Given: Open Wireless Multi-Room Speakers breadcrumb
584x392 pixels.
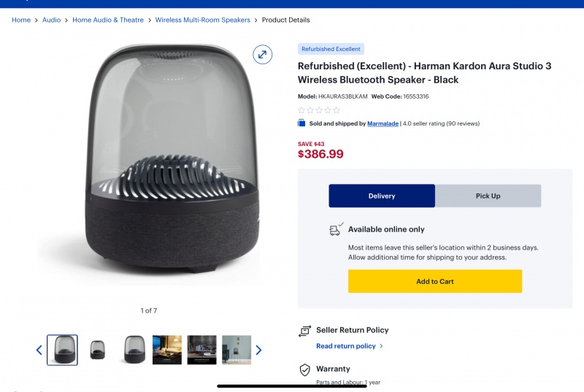Looking at the screenshot, I should click(202, 20).
